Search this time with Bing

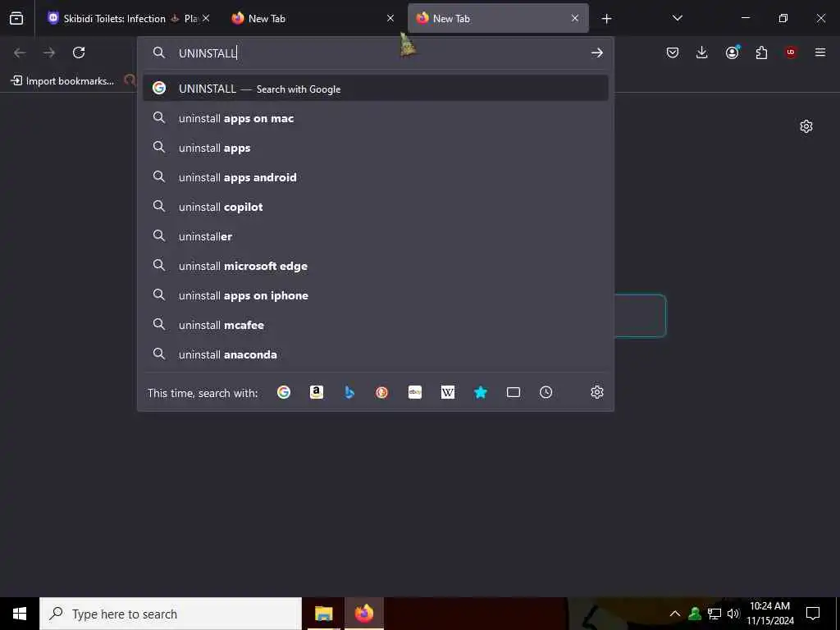coord(349,393)
